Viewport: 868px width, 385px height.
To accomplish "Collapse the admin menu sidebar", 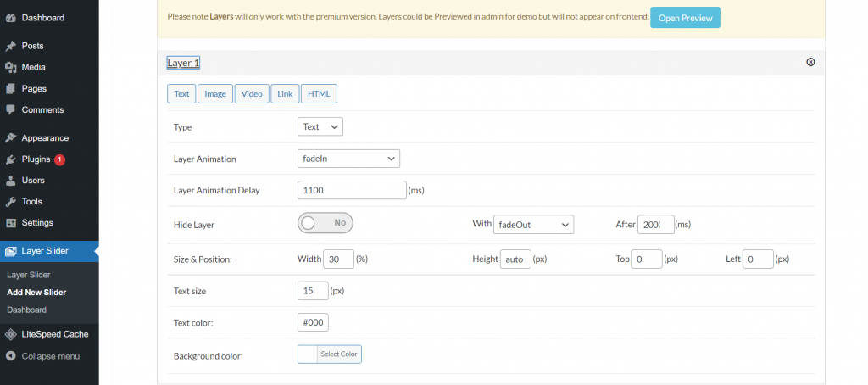I will [49, 356].
